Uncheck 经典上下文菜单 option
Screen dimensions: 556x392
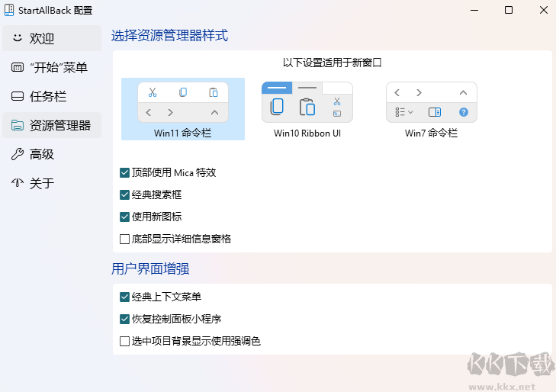125,297
